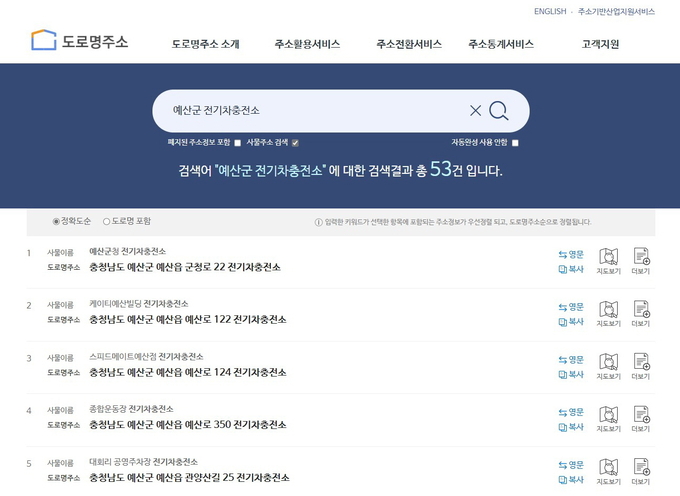Click object name 예산군청 전기차충전소
The width and height of the screenshot is (680, 496).
pyautogui.click(x=128, y=251)
